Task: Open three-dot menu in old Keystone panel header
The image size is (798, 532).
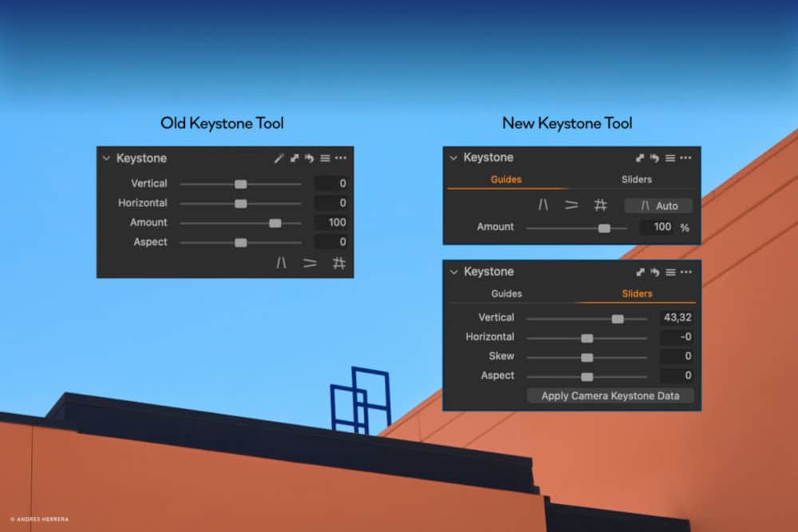Action: (x=341, y=158)
